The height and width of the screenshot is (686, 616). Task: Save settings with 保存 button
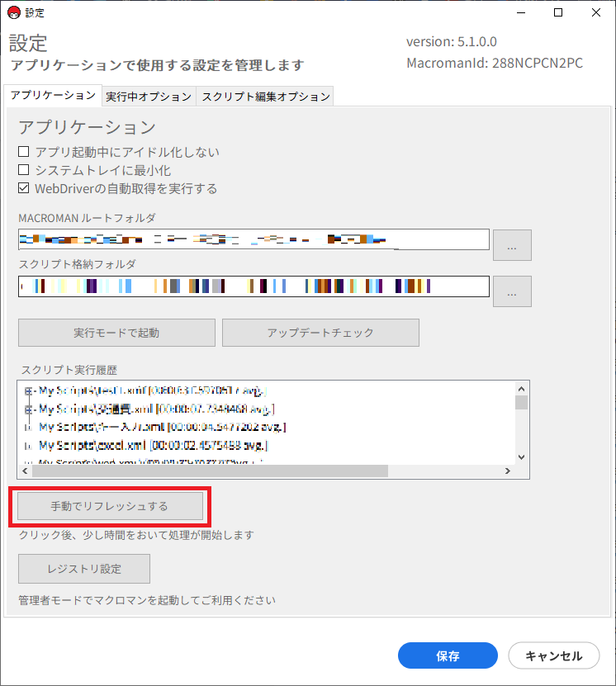coord(448,655)
